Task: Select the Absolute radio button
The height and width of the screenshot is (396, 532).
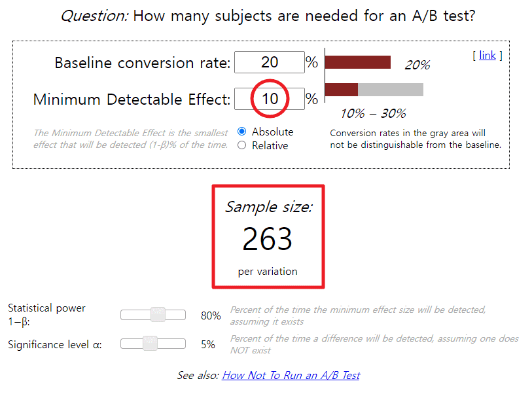Action: pos(241,132)
